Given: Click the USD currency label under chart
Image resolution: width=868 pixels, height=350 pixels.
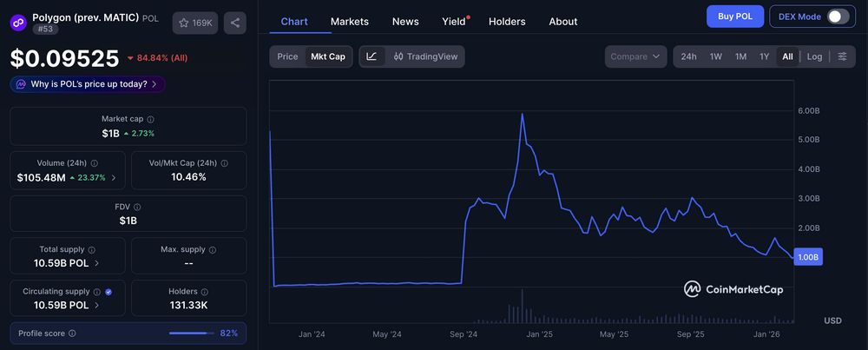Looking at the screenshot, I should 832,320.
